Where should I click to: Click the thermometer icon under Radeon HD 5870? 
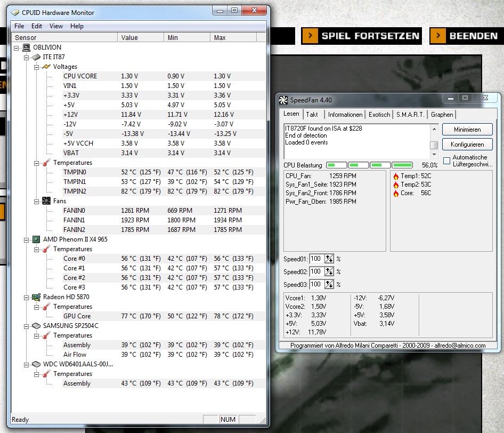click(46, 307)
